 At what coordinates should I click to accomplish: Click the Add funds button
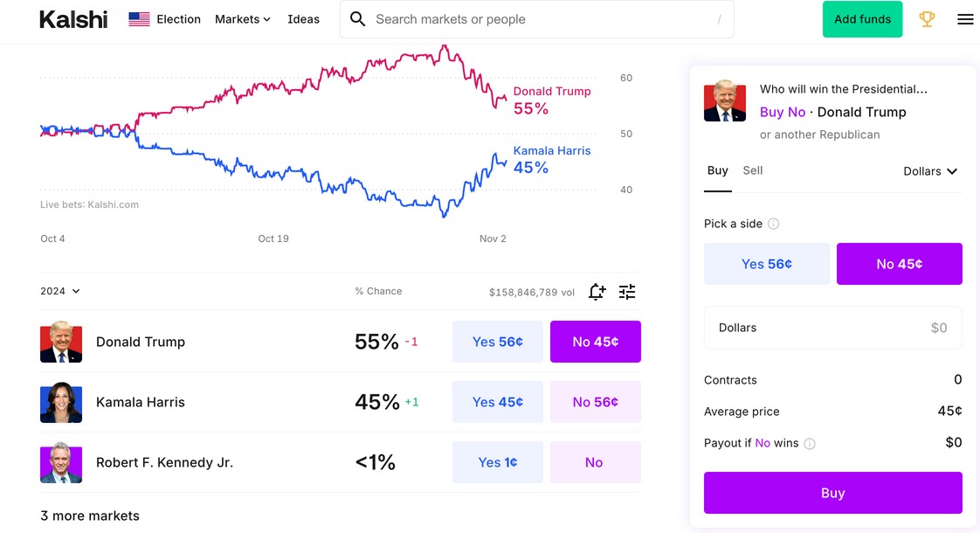[x=862, y=19]
